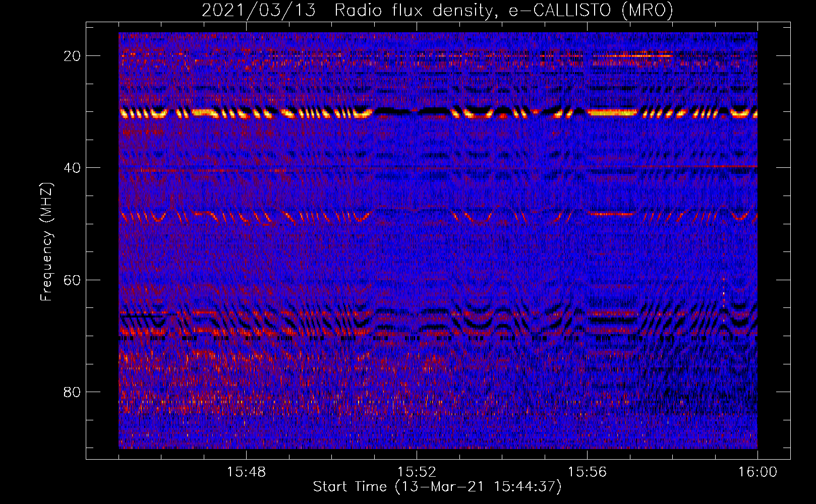Click the '80' frequency tick label
Screen dimensions: 816x504
[73, 392]
